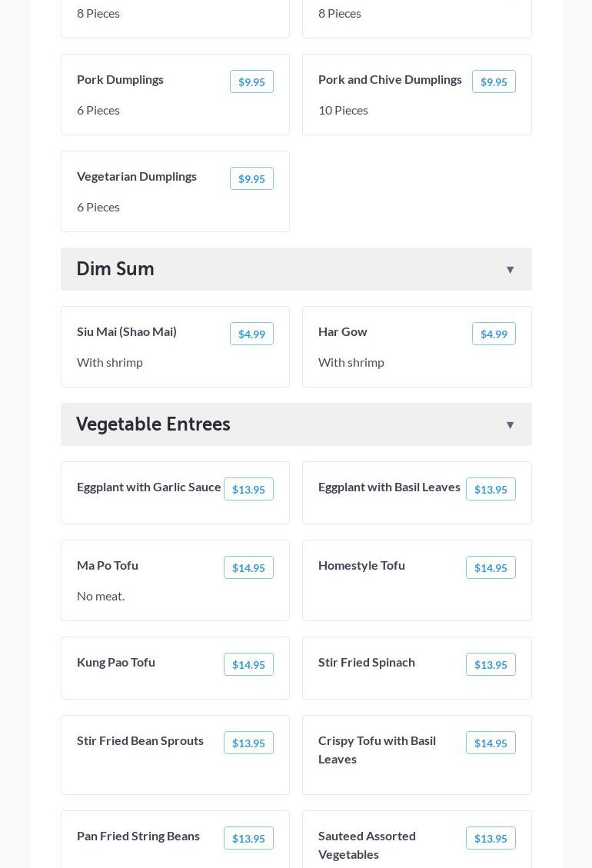Click the Stir Fried Spinach price button
592x868 pixels.
coord(490,665)
